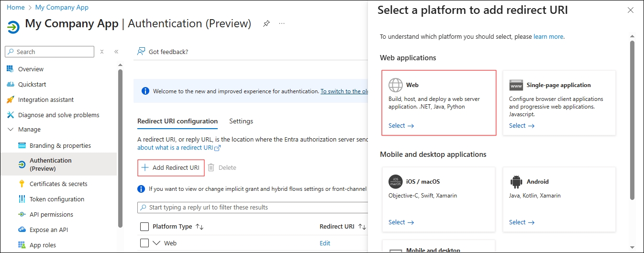The width and height of the screenshot is (644, 253).
Task: Collapse the Manage section in sidebar
Action: pos(11,130)
